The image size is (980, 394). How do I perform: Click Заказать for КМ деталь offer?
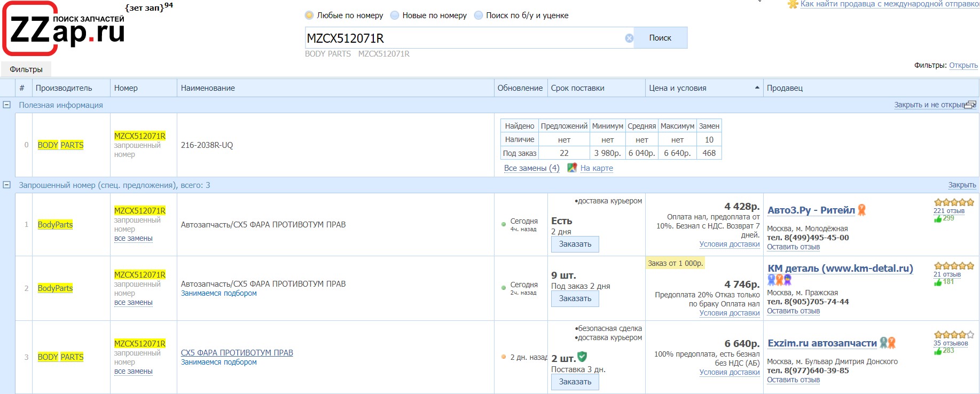pos(575,298)
